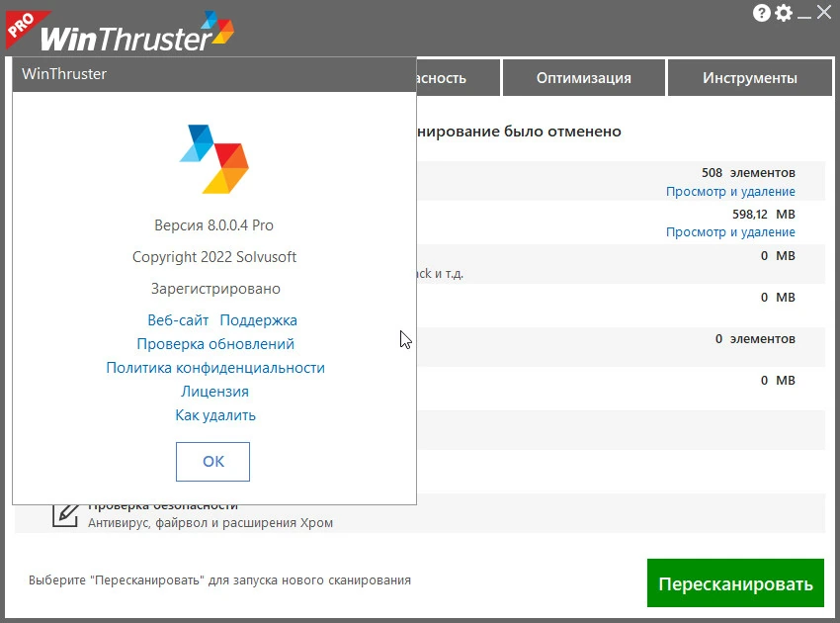Open Просмотр и удаление for 598,12 MB
Image resolution: width=840 pixels, height=623 pixels.
[x=730, y=232]
